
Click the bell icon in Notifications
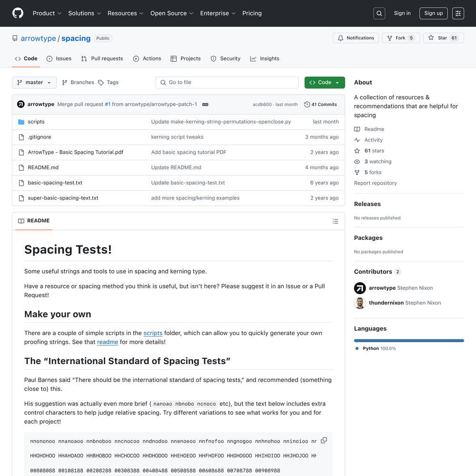341,38
